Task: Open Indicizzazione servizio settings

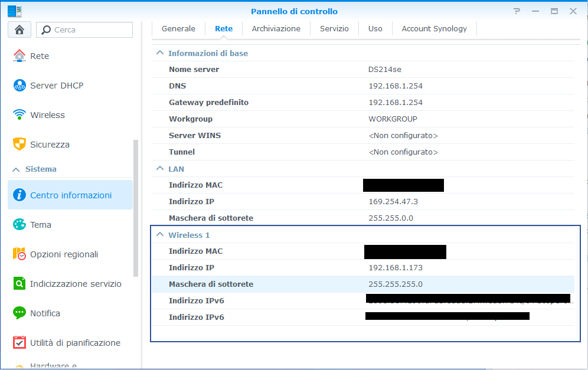Action: (x=67, y=284)
